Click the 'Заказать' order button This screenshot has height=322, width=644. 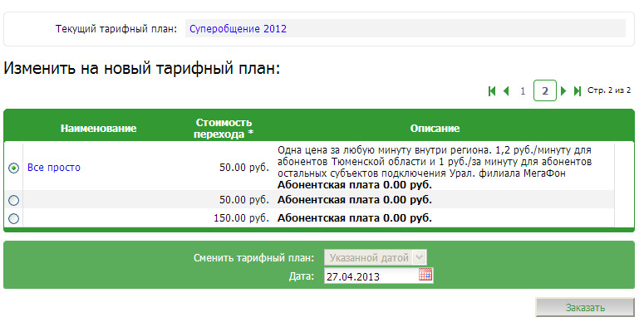pyautogui.click(x=585, y=307)
